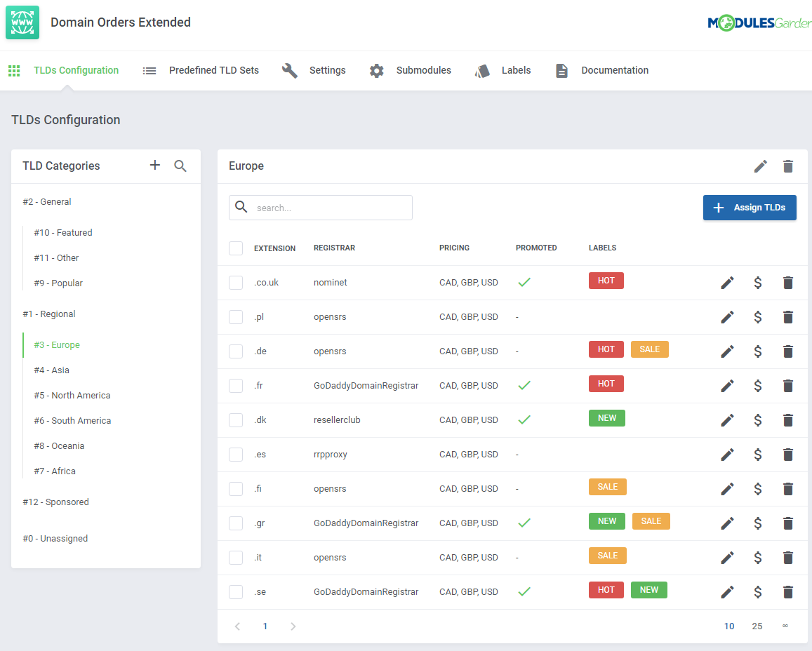Toggle the select-all checkbox in table header

236,248
